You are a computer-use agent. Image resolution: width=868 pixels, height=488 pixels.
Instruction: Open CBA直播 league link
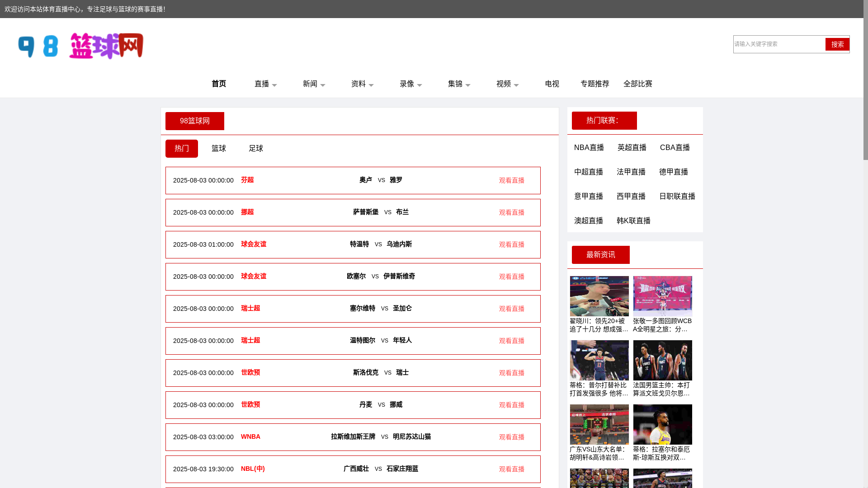pyautogui.click(x=675, y=148)
